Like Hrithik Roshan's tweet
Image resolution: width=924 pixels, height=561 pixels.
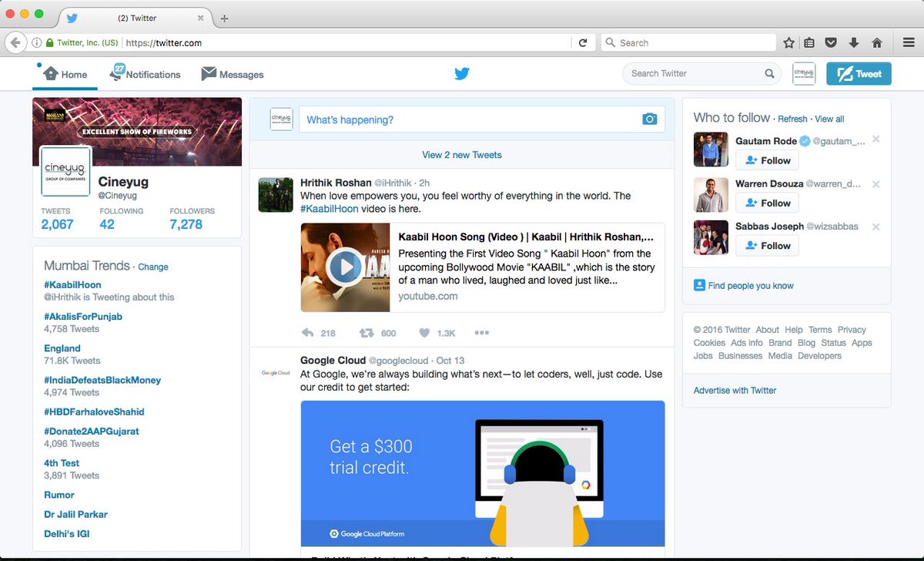click(424, 333)
